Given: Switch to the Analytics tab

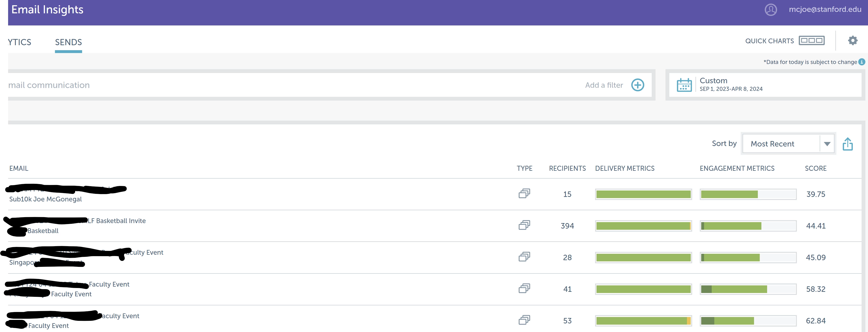Looking at the screenshot, I should (x=20, y=42).
